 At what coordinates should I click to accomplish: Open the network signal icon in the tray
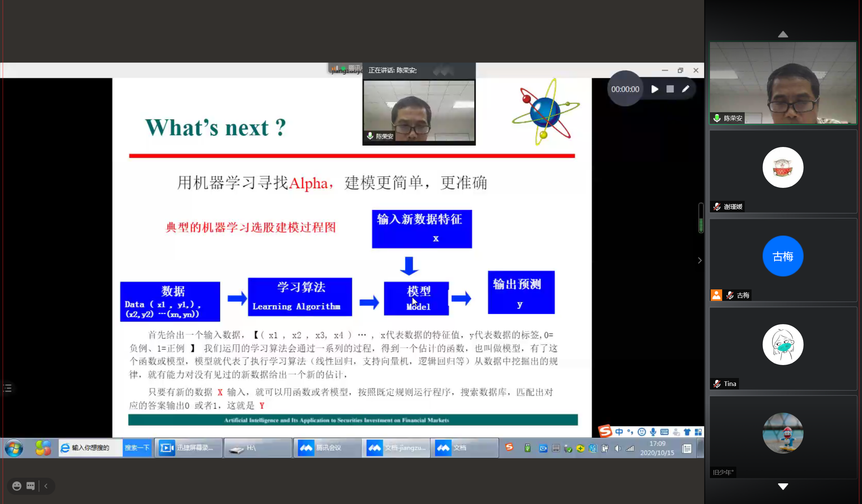[x=630, y=449]
